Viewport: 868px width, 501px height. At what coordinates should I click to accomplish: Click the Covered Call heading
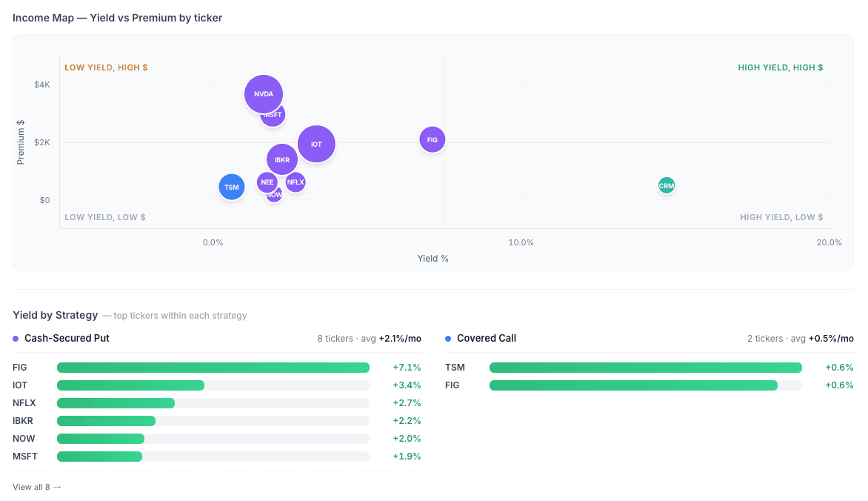click(487, 338)
